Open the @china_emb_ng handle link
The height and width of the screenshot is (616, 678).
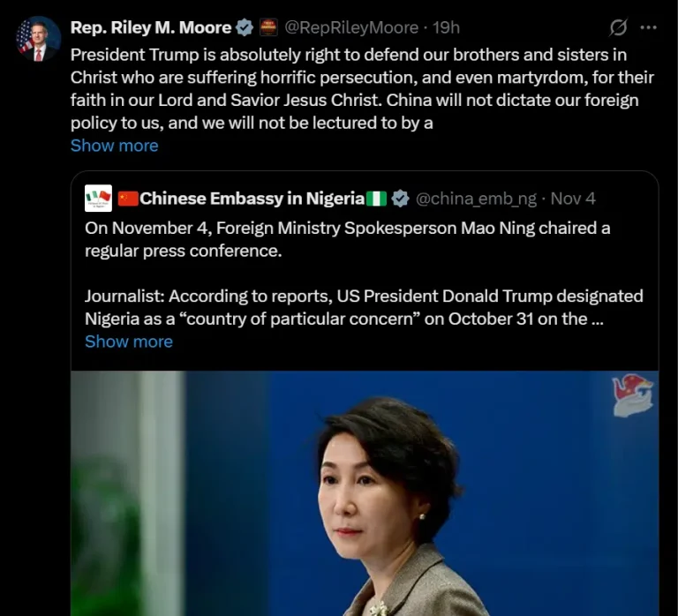pos(476,199)
